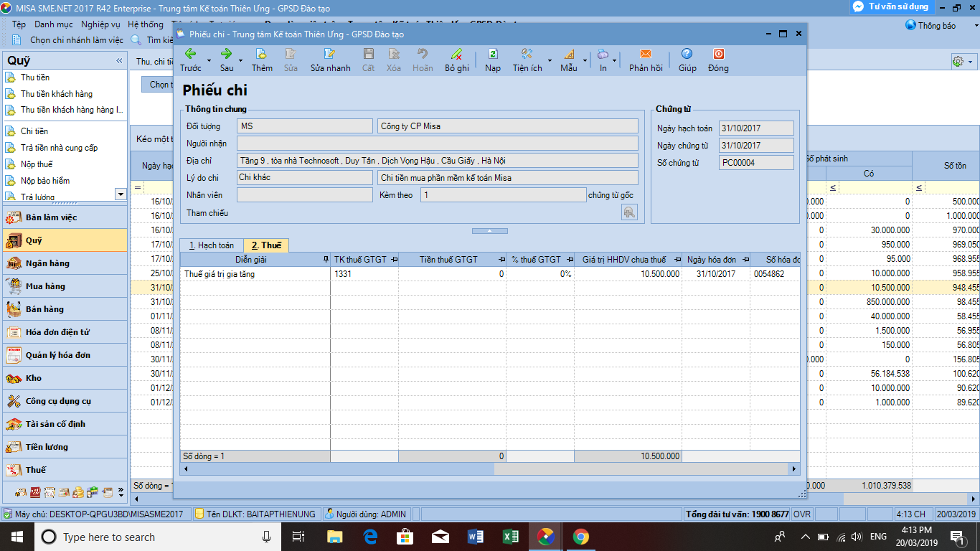Screen dimensions: 980x551
Task: Expand dropdown arrow next to Tiện ích
Action: (550, 60)
